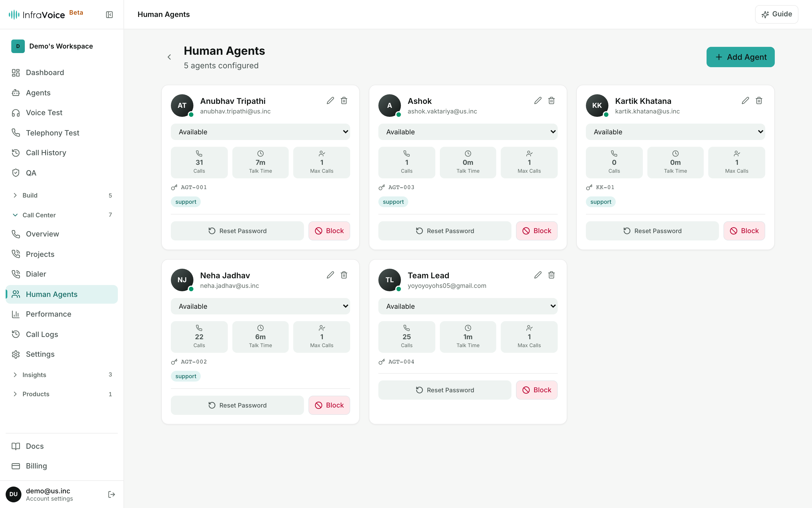Reset password for Neha Jadhav
This screenshot has height=508, width=812.
pos(237,405)
